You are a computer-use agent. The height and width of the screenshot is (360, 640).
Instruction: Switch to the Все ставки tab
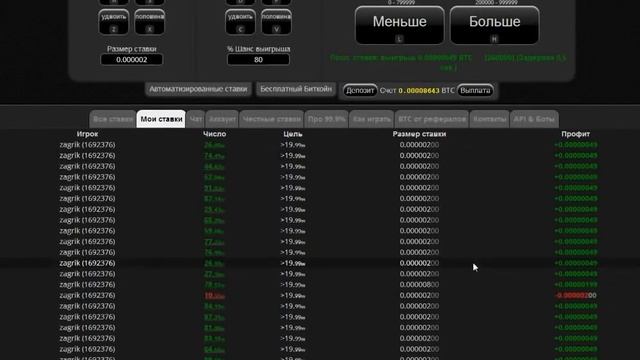point(113,119)
